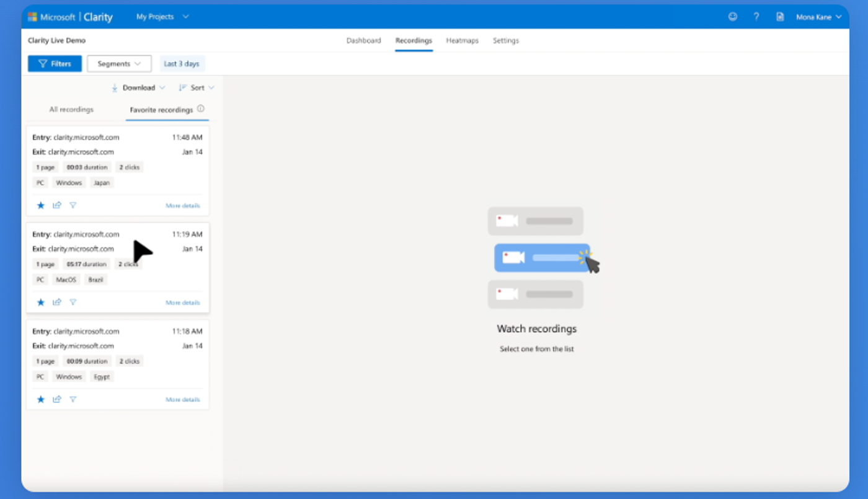The height and width of the screenshot is (499, 868).
Task: Click the 05:17 duration tag
Action: [x=87, y=264]
